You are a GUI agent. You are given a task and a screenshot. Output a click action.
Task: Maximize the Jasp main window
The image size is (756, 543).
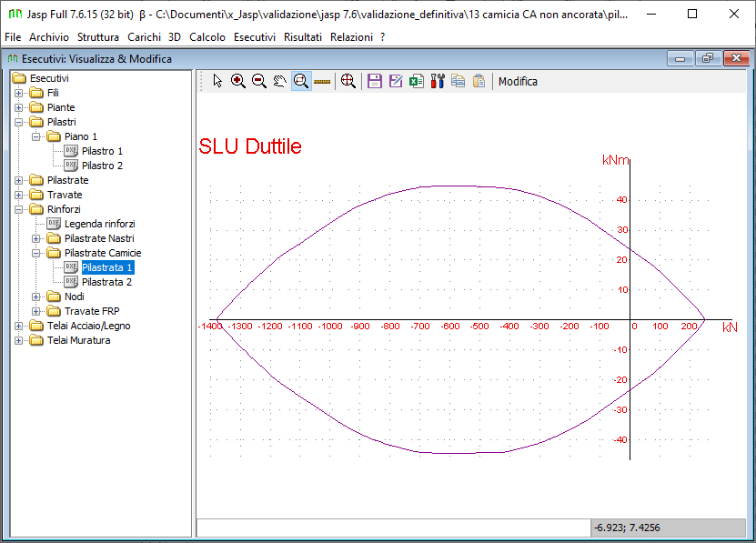click(x=692, y=14)
